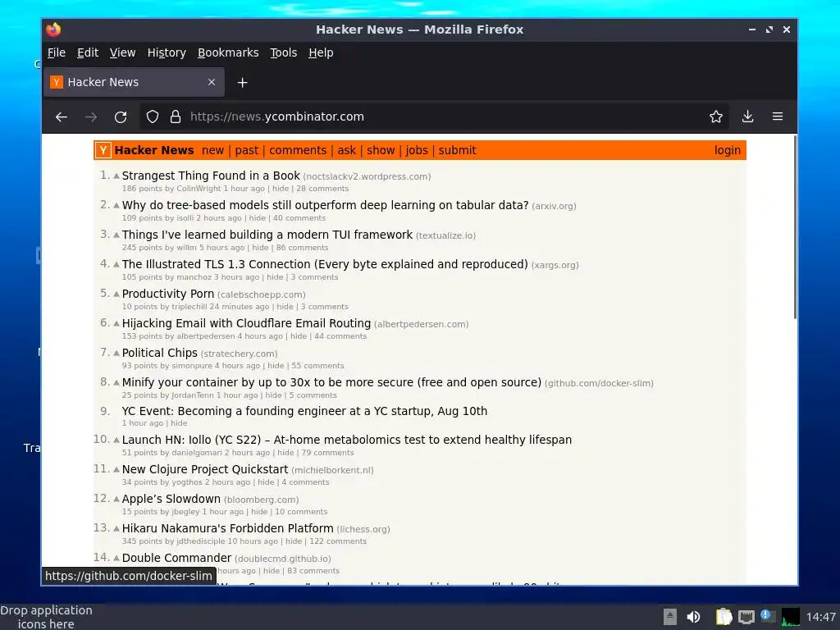Open the Edit menu

(87, 52)
